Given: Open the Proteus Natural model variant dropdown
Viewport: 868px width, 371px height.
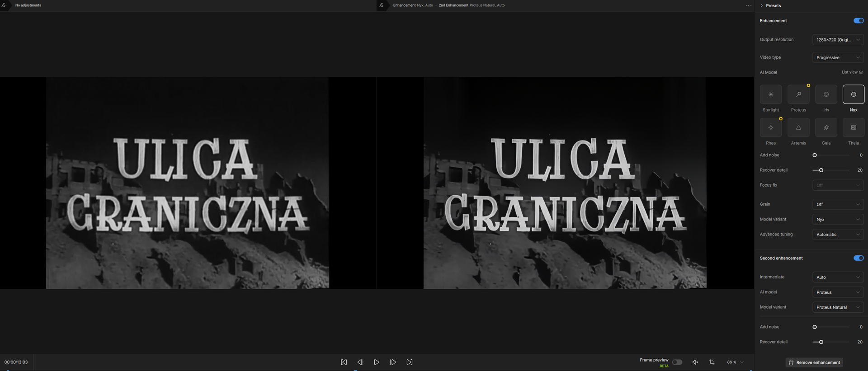Looking at the screenshot, I should point(838,307).
